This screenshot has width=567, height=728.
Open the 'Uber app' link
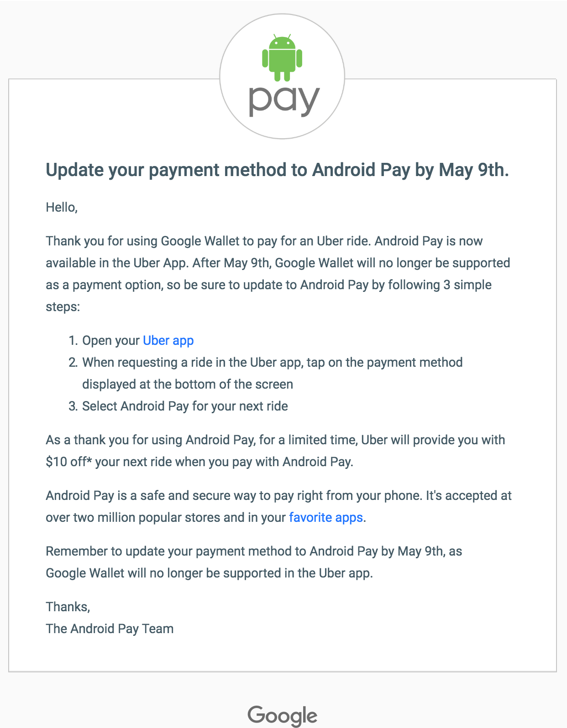(x=168, y=341)
